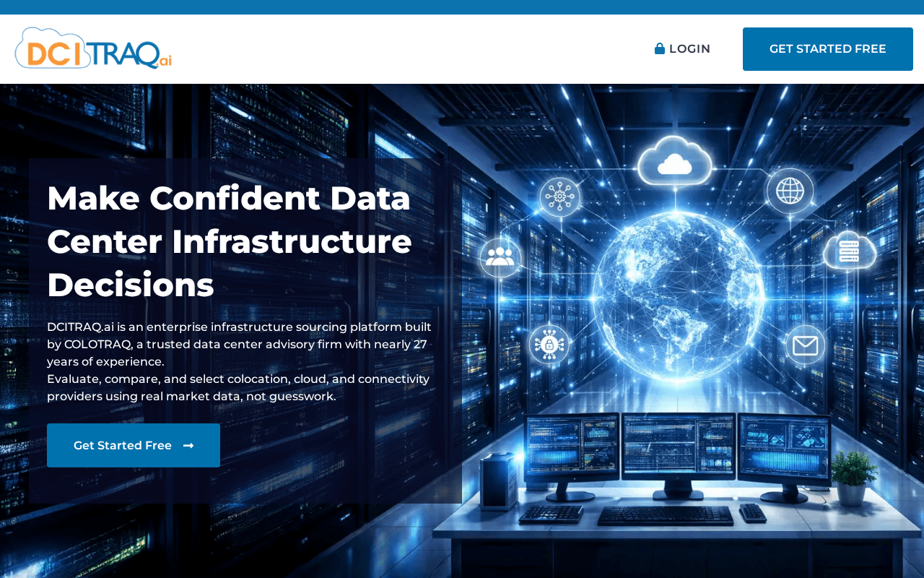Click the sentence beginning "Evaluate, compare, and select colocation"
This screenshot has height=578, width=924.
click(238, 388)
